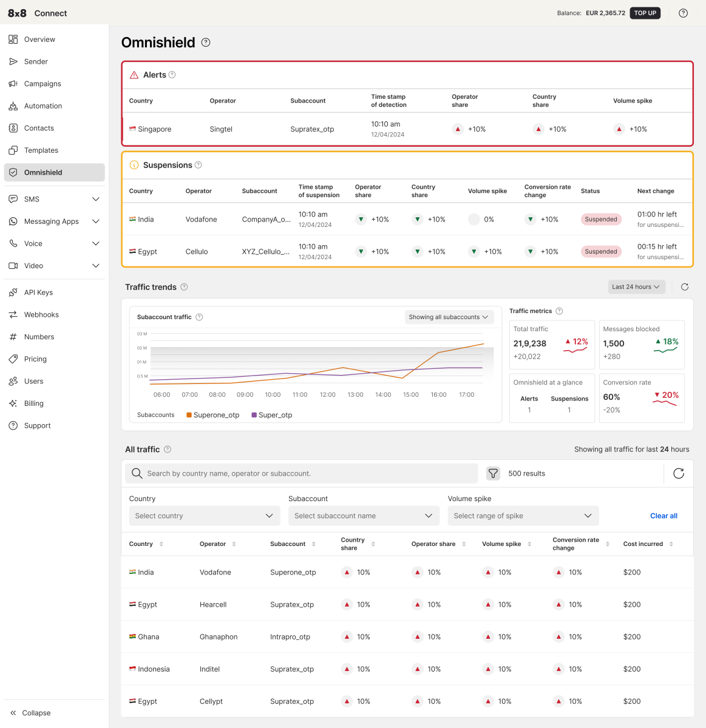Screen dimensions: 706x728
Task: Go to API Keys in the sidebar
Action: tap(38, 292)
